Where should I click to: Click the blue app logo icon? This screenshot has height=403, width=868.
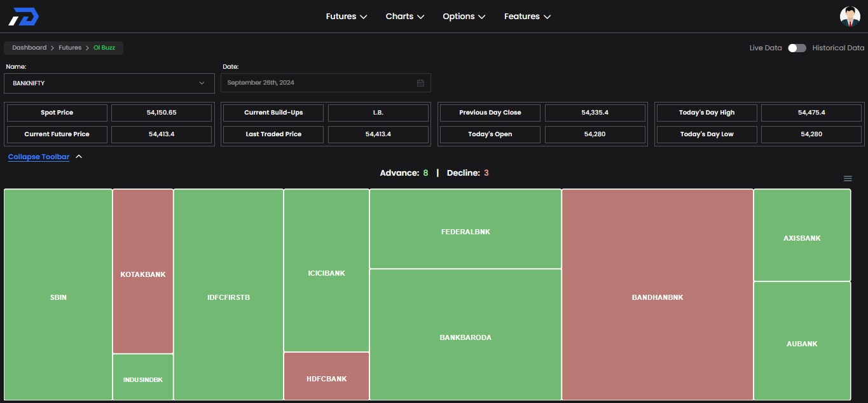(x=24, y=17)
